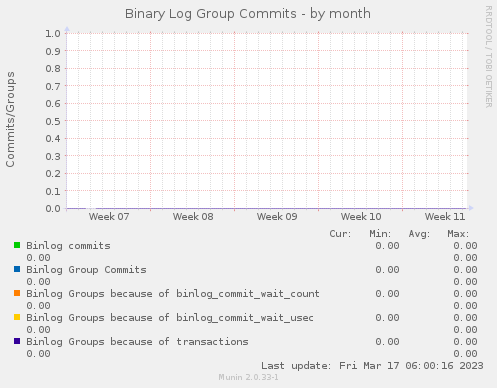Click the Min: column header
Screen dimensions: 497x388
pos(380,234)
